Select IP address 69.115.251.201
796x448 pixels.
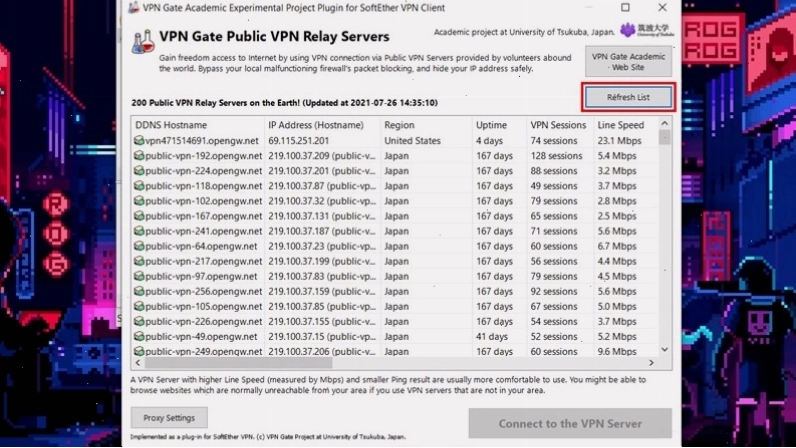(298, 140)
